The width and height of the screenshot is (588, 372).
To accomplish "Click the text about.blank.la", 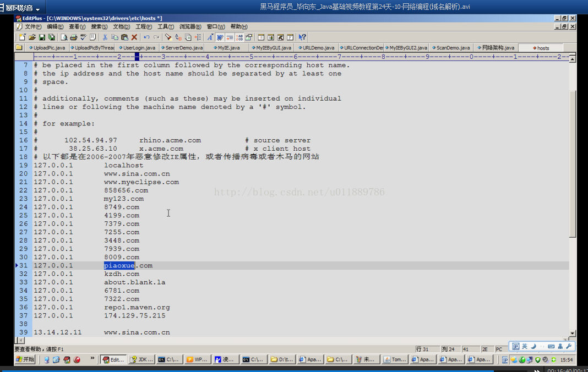I will tap(135, 282).
